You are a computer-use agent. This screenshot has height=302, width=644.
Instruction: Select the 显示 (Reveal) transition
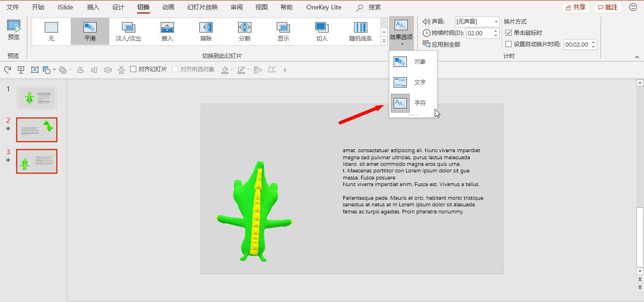tap(283, 32)
